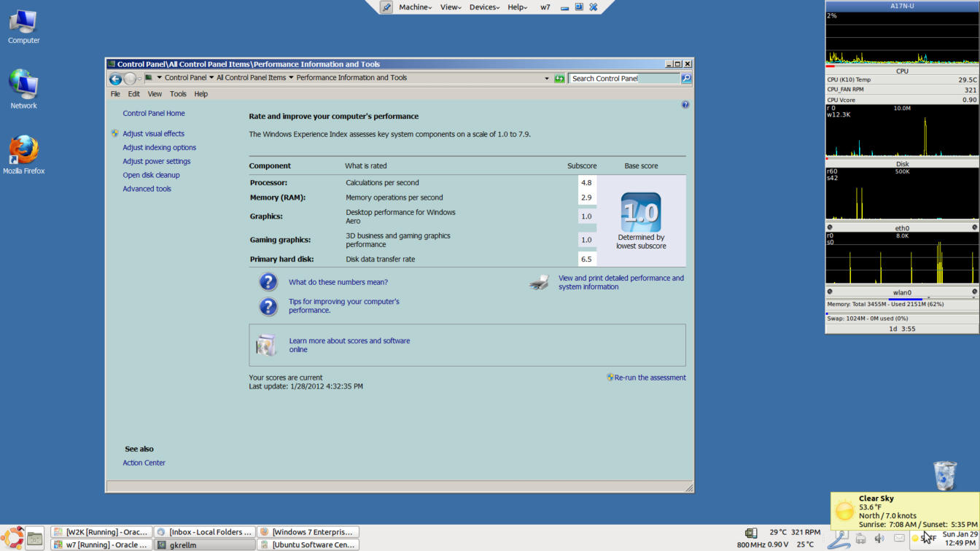Click the search magnifier icon in Control Panel
The image size is (980, 551).
[686, 78]
